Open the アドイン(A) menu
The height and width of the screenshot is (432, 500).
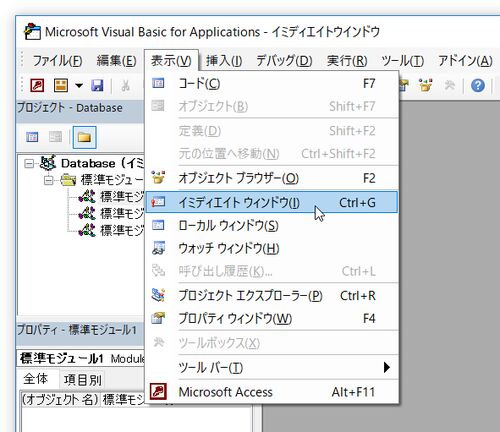click(465, 61)
